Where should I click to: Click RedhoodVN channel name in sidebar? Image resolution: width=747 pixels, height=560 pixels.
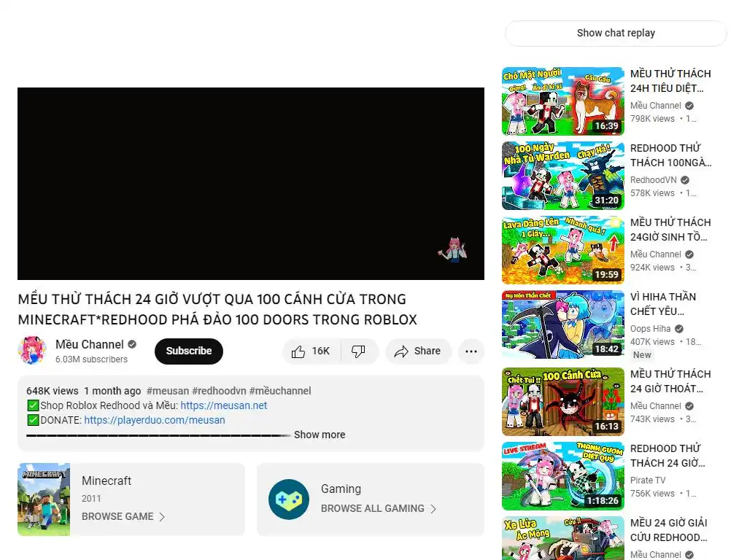click(x=653, y=180)
